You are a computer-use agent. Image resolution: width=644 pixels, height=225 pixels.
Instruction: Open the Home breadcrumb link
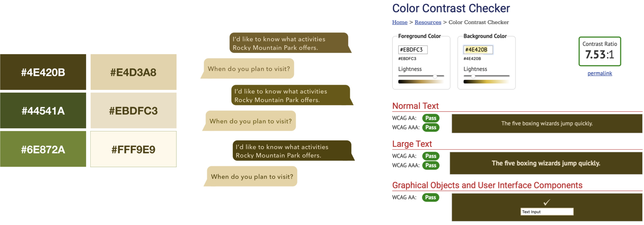tap(400, 22)
